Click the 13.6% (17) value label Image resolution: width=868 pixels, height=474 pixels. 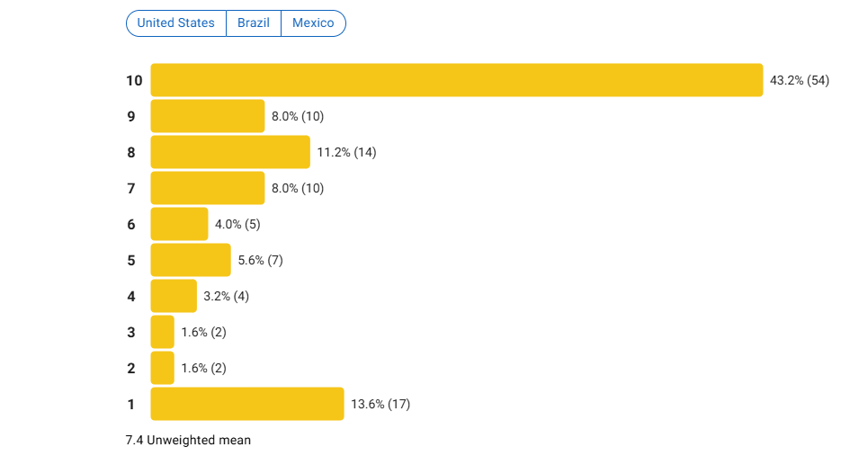point(380,404)
